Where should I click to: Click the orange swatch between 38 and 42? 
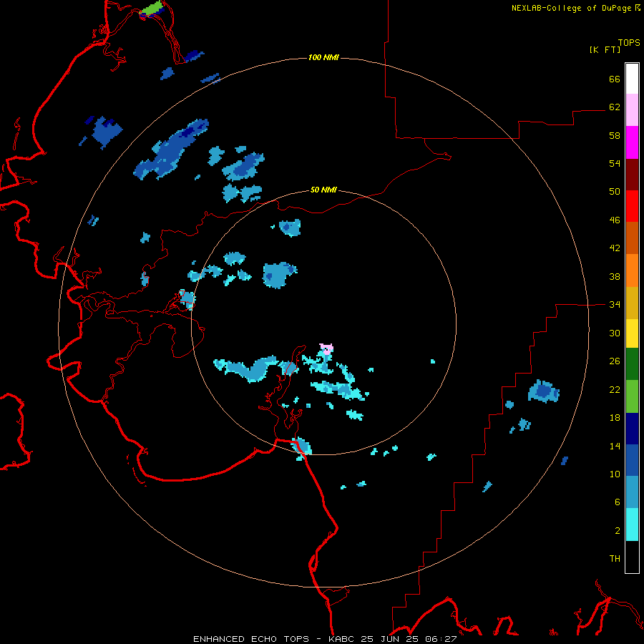632,270
